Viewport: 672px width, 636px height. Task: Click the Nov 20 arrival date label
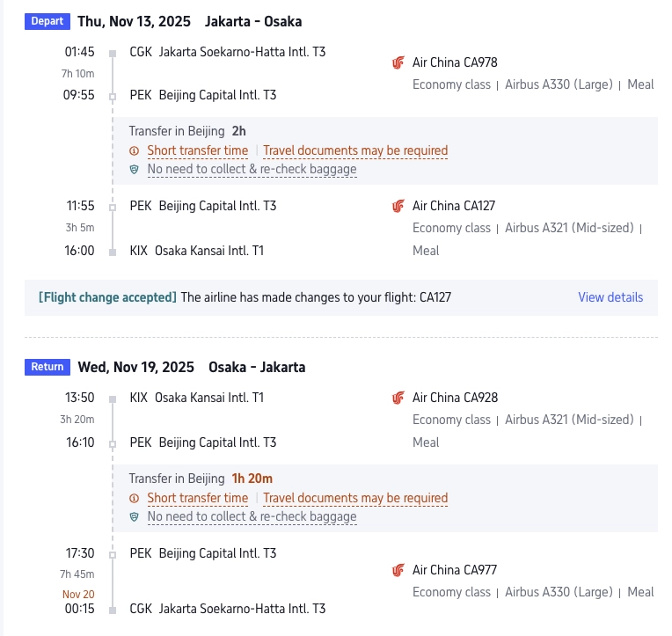(78, 594)
